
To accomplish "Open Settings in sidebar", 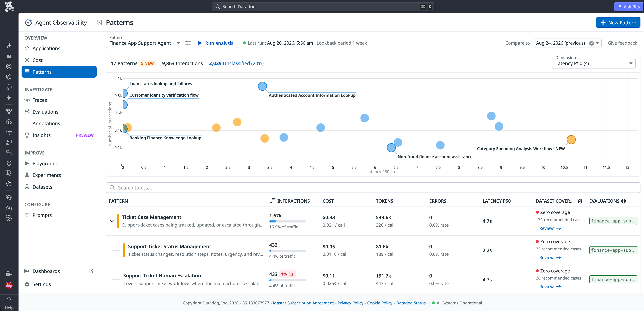I will pos(42,284).
